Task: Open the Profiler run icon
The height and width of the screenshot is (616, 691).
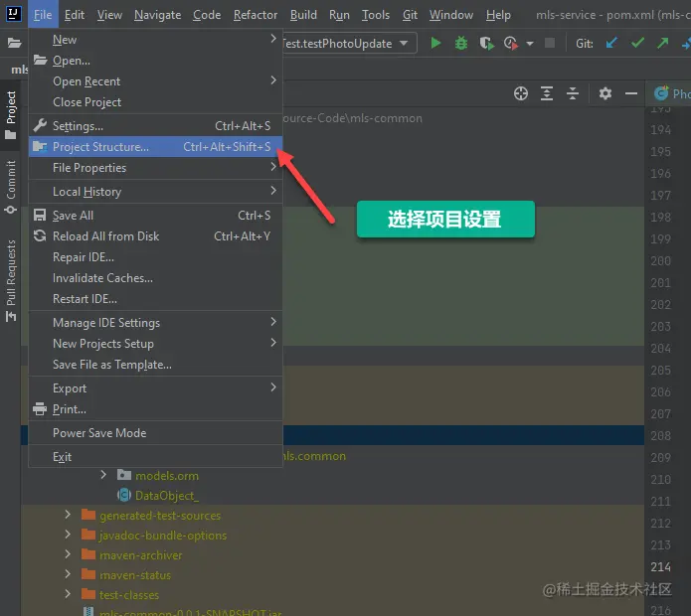Action: click(511, 43)
